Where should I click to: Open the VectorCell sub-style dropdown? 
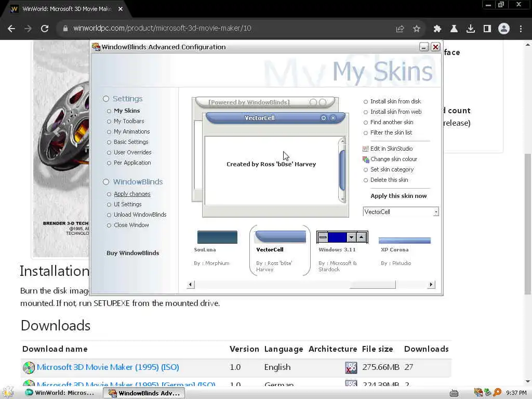pos(436,212)
